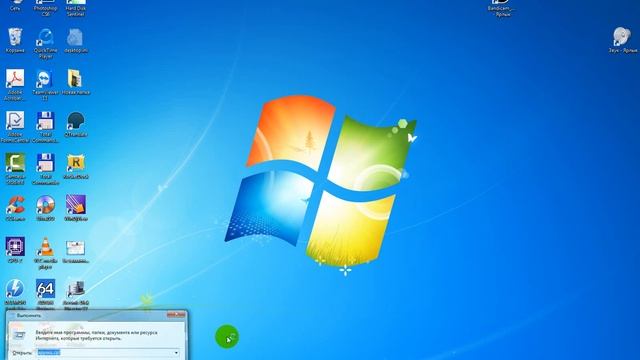The height and width of the screenshot is (360, 640).
Task: Launch the DAEMON Tools lightning icon
Action: point(15,292)
